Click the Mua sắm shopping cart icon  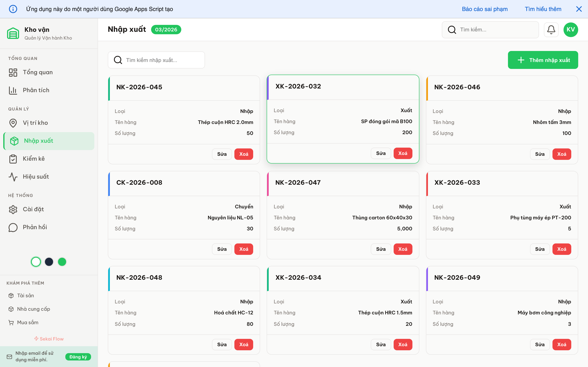click(x=11, y=322)
